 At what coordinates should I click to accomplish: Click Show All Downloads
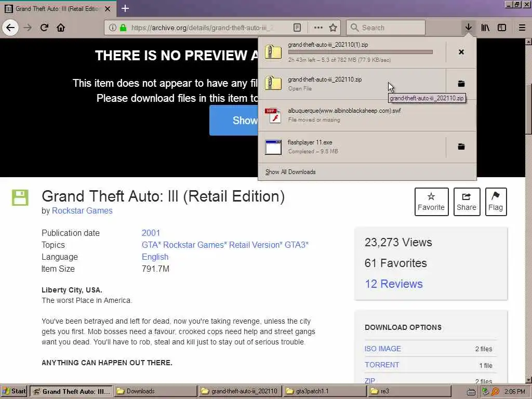point(290,172)
